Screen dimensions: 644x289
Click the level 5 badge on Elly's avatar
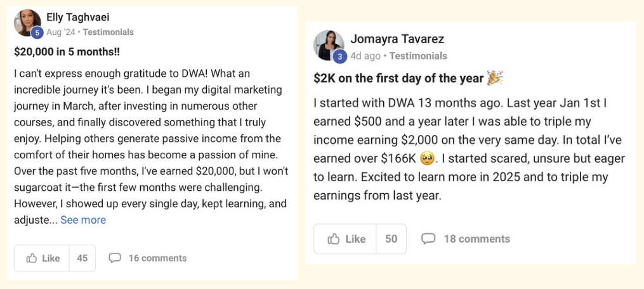37,33
